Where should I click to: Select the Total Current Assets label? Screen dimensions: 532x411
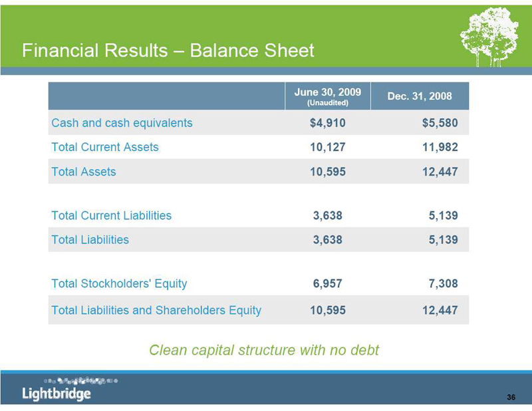tap(105, 147)
